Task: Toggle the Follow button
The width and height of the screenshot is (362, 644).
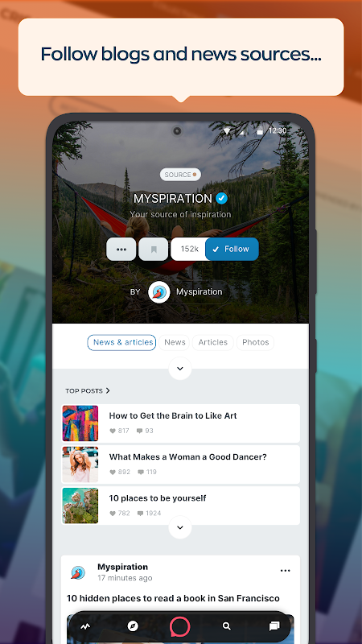Action: point(232,249)
